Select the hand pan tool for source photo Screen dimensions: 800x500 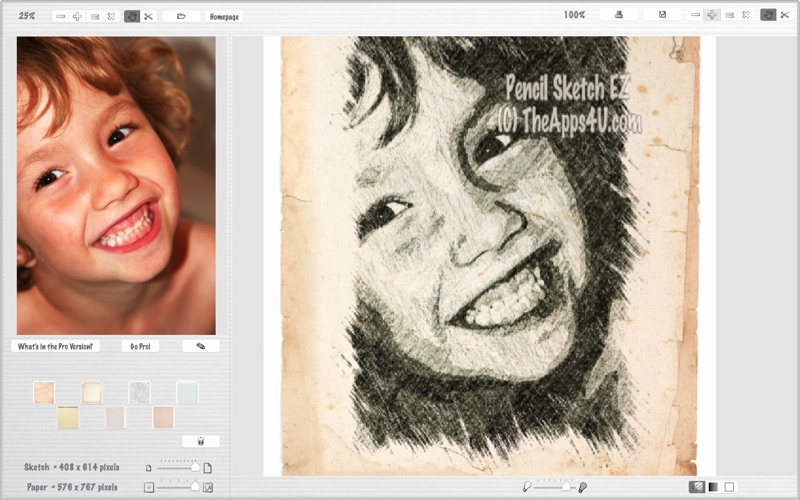(132, 16)
